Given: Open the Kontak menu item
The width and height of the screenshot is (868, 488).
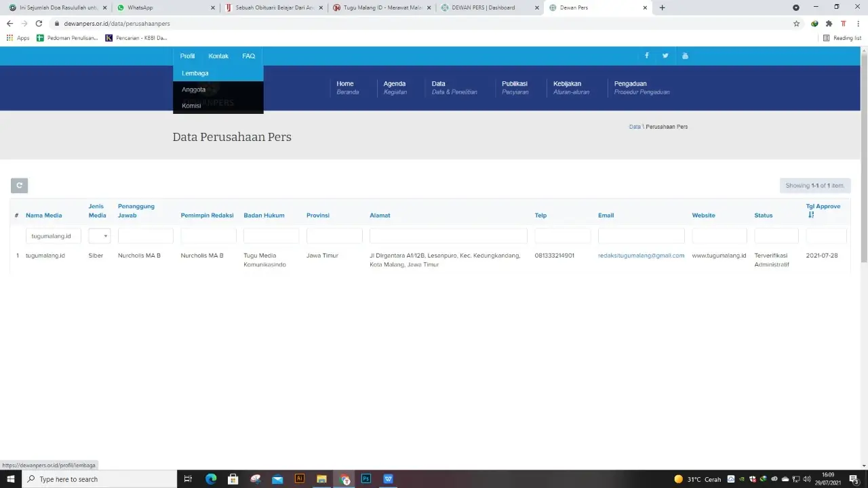Looking at the screenshot, I should tap(218, 56).
